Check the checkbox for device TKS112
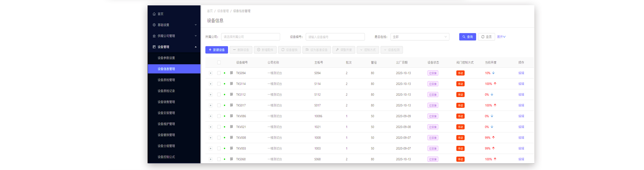The height and width of the screenshot is (170, 644). pos(219,95)
